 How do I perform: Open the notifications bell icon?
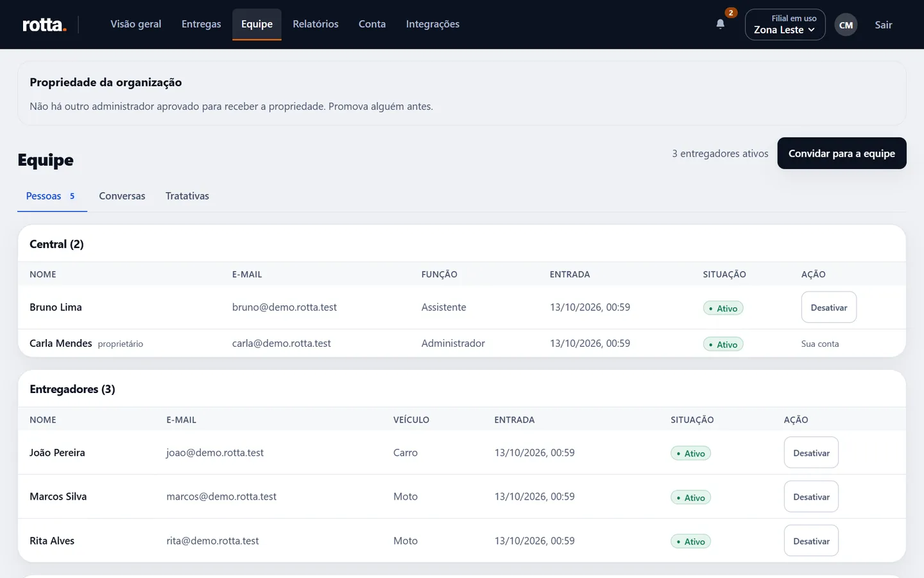720,24
